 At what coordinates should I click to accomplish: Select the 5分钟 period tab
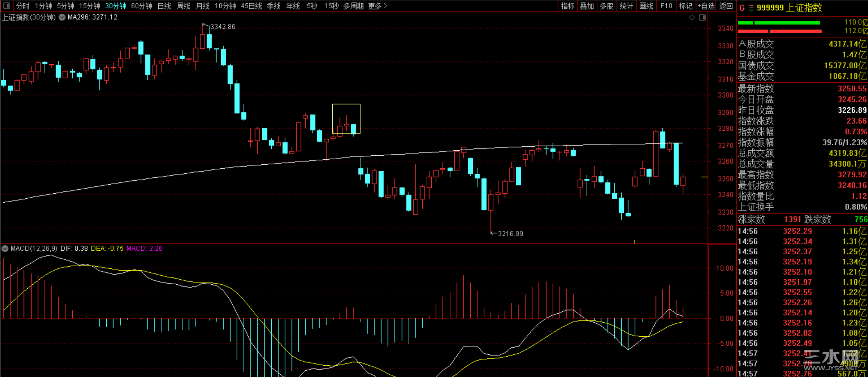(66, 6)
